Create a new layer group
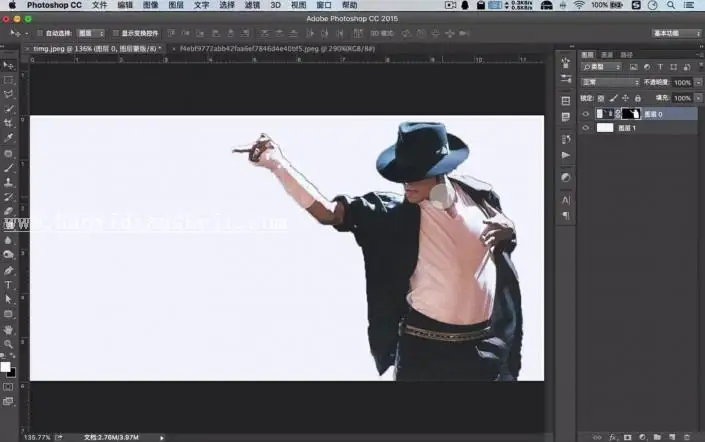Screen dimensions: 705x442 (657, 437)
